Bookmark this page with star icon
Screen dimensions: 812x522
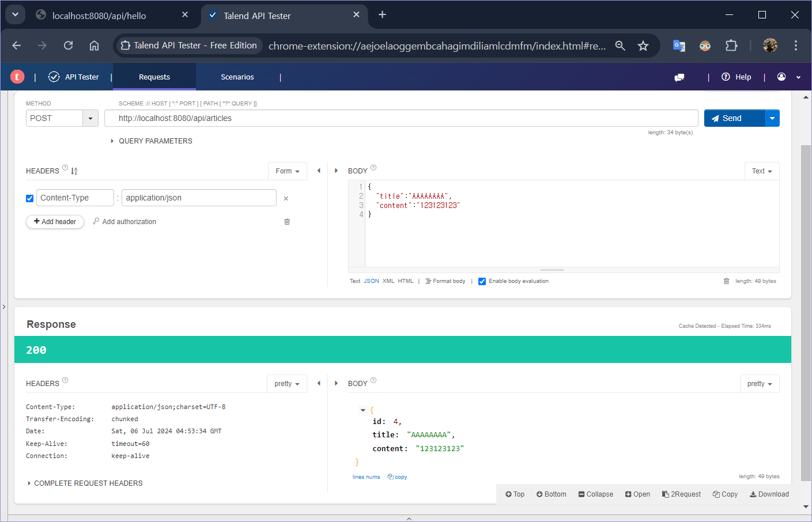[643, 46]
